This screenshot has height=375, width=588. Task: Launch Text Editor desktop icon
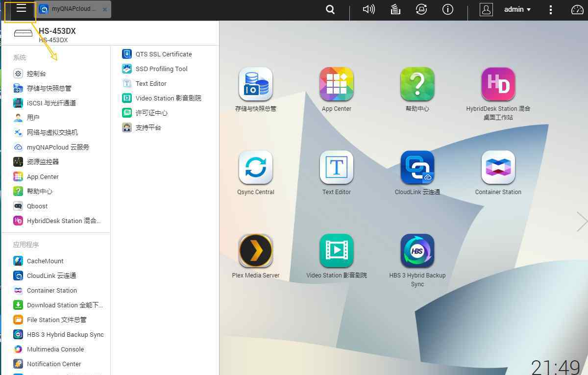(x=337, y=168)
